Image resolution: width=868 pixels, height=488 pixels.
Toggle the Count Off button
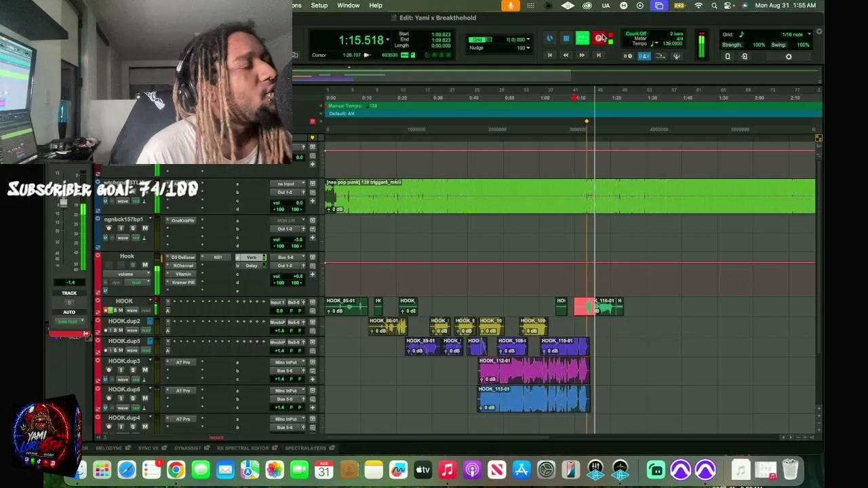pos(636,34)
